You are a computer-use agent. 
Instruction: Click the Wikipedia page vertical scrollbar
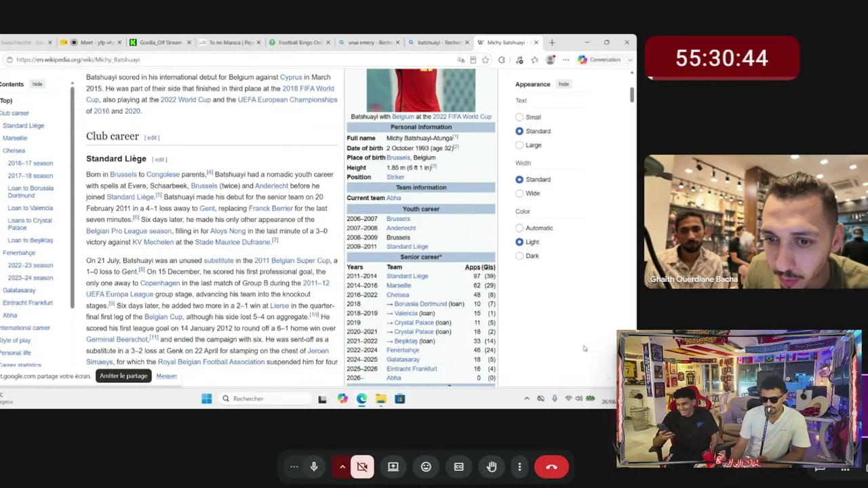click(632, 96)
